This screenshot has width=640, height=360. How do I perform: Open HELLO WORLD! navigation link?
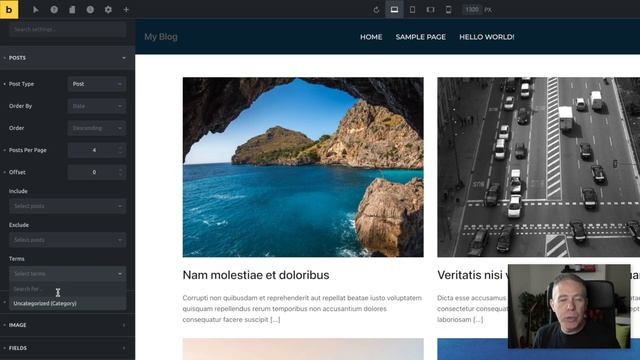tap(487, 37)
